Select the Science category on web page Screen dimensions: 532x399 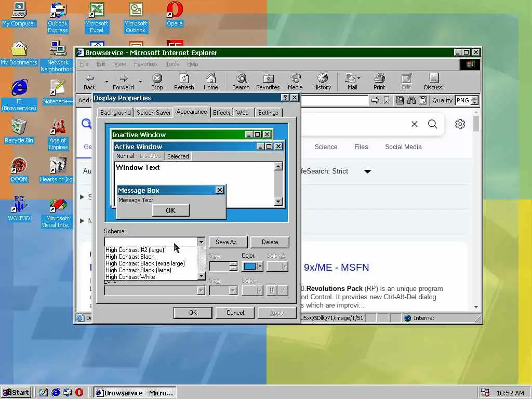point(326,147)
